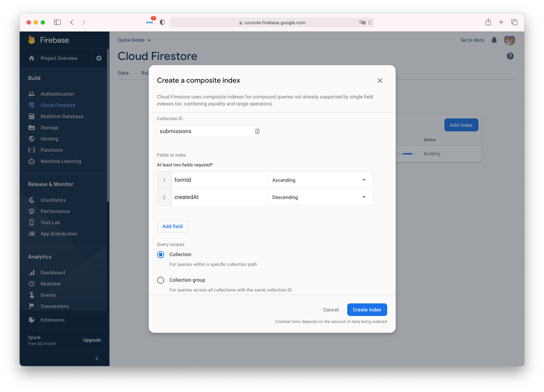Switch to the Data tab

(123, 73)
